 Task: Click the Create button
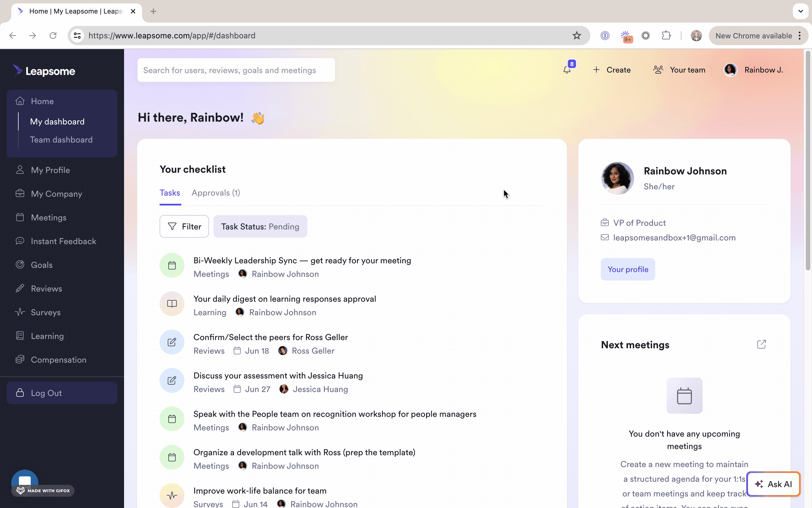pos(612,70)
